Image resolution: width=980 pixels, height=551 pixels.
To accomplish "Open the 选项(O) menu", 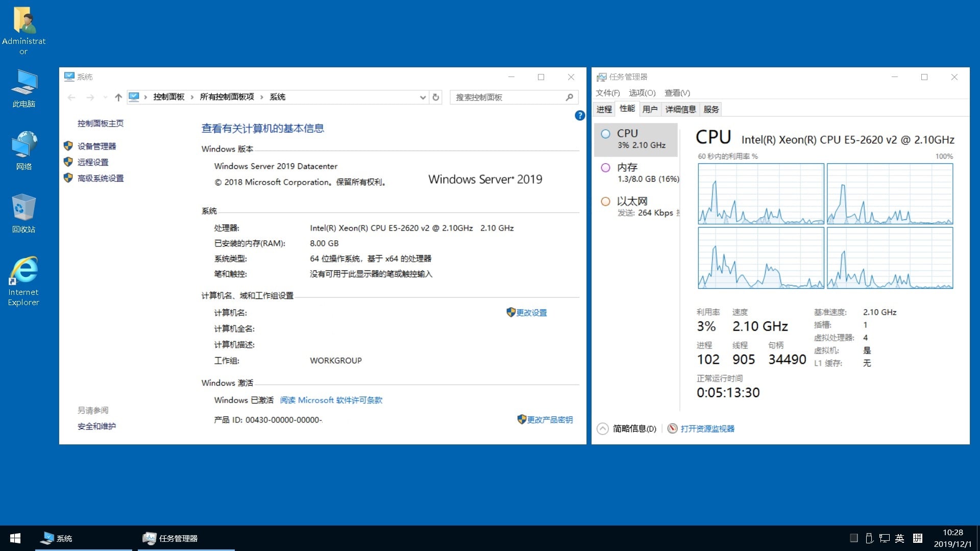I will [x=642, y=93].
